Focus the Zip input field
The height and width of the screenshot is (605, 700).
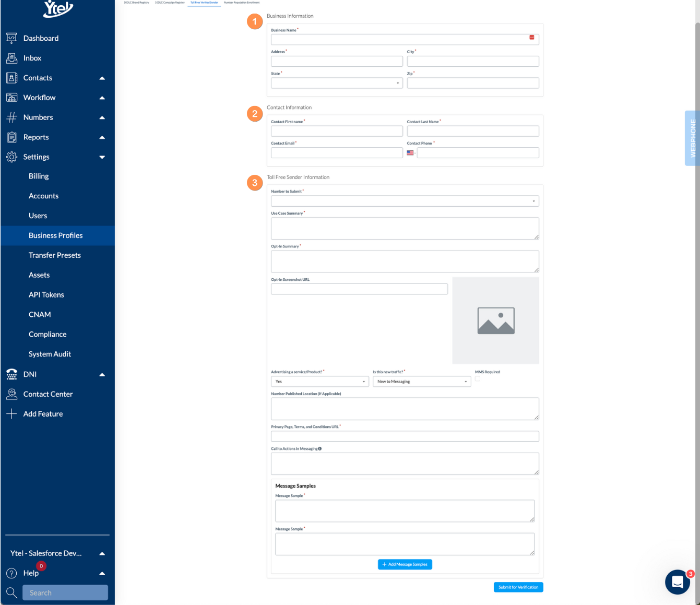coord(473,83)
